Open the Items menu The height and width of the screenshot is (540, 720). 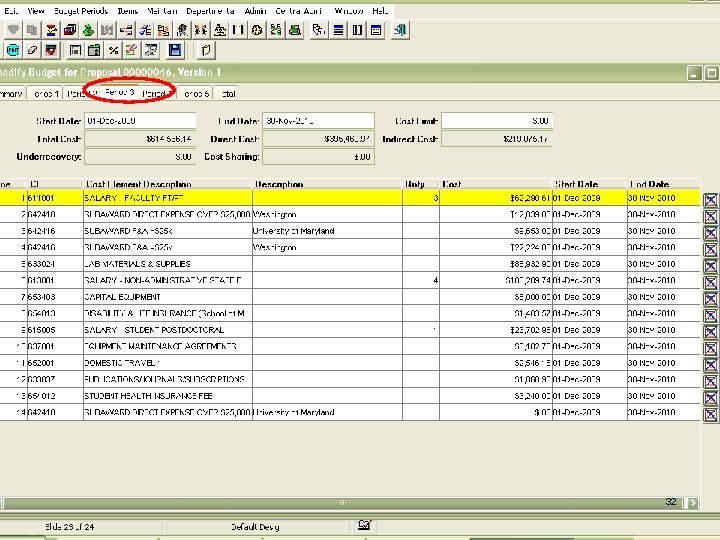pyautogui.click(x=128, y=11)
